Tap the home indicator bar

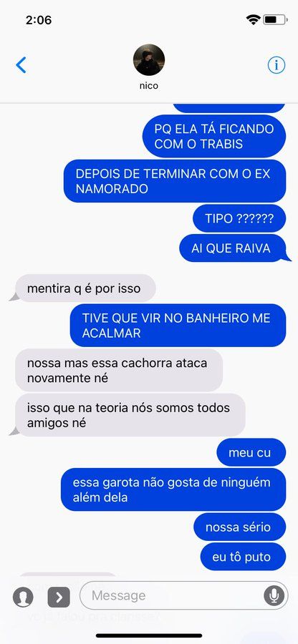149,635
